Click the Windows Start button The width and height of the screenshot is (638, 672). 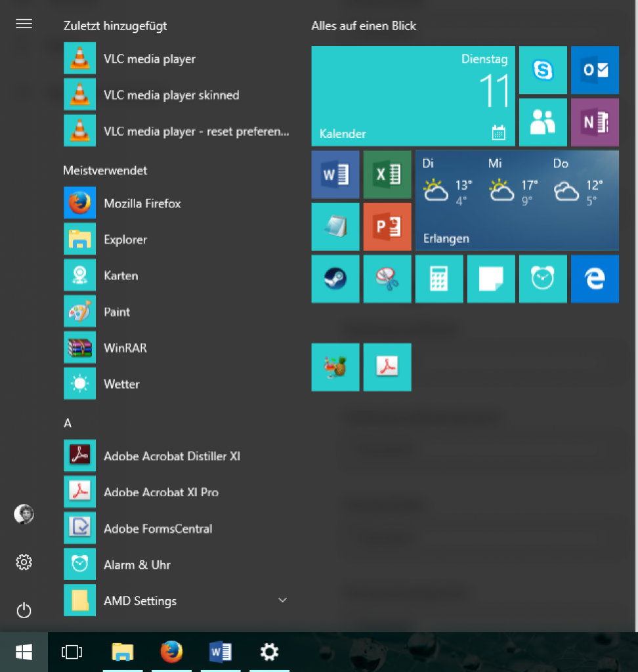[24, 652]
